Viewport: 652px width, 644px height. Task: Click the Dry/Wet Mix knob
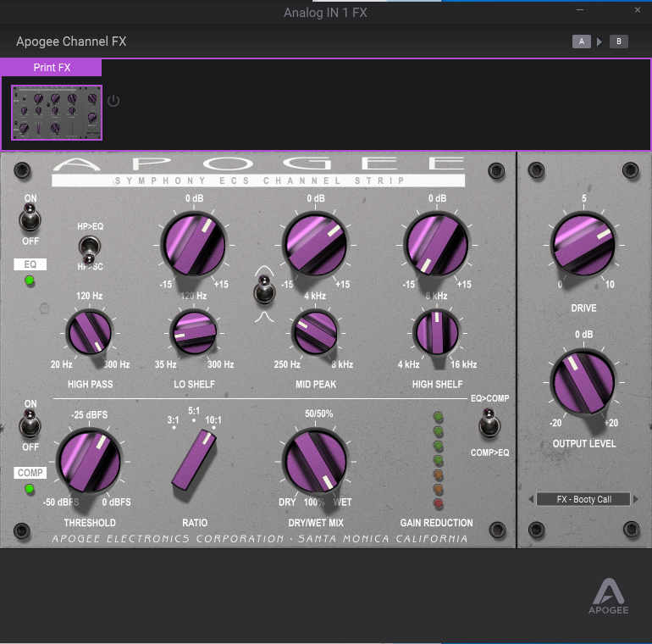tap(315, 462)
